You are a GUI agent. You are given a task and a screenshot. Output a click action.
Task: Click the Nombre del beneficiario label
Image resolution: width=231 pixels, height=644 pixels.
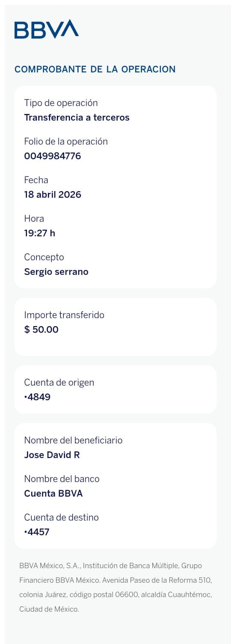point(74,440)
